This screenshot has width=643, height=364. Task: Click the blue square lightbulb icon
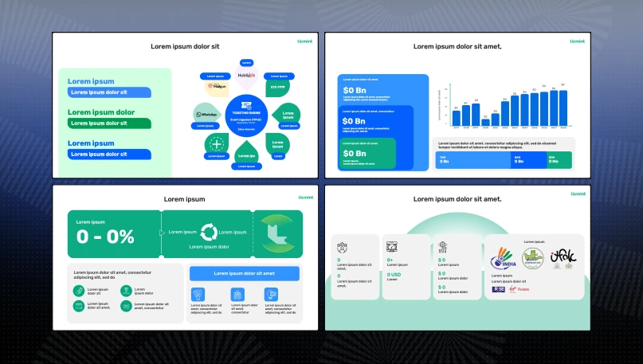pyautogui.click(x=271, y=294)
